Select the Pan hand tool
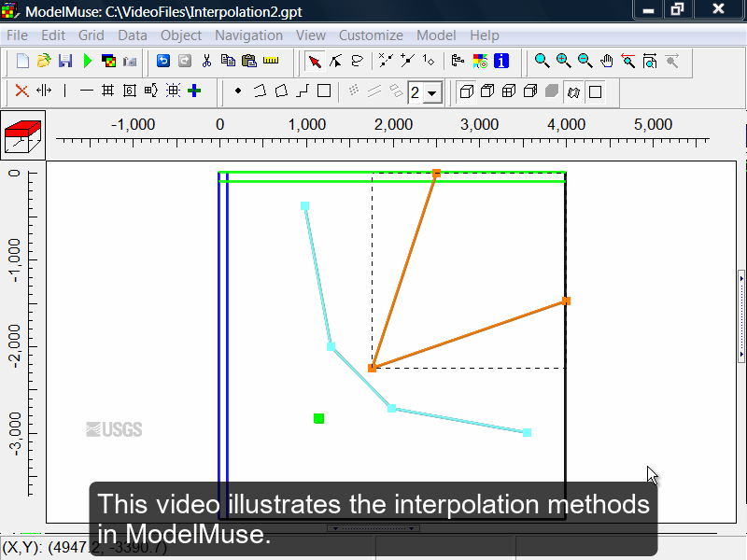This screenshot has height=560, width=747. [x=606, y=62]
